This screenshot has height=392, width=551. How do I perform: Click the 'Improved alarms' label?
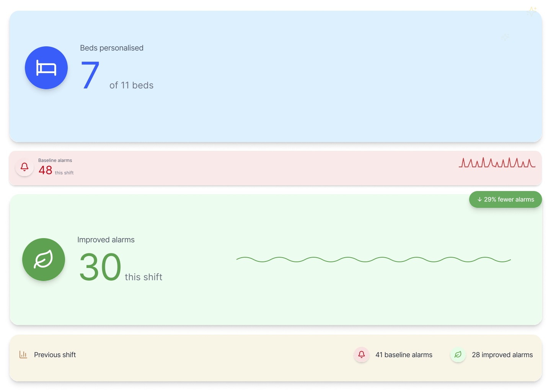[106, 240]
